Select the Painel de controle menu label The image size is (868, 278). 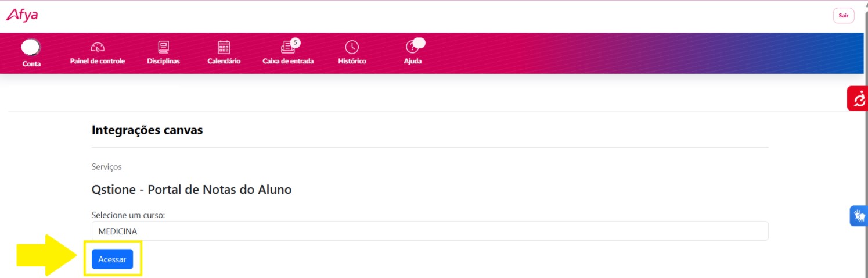(x=98, y=61)
